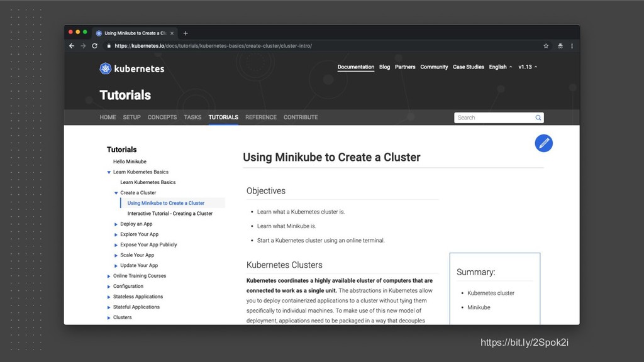Click the browser forward arrow
The image size is (644, 362).
click(83, 46)
